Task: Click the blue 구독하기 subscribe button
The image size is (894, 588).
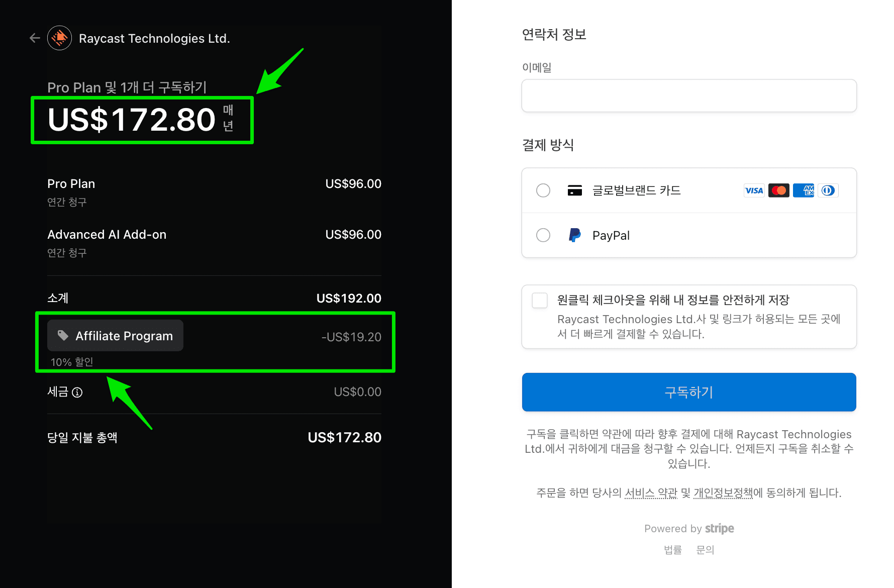Action: (x=689, y=392)
